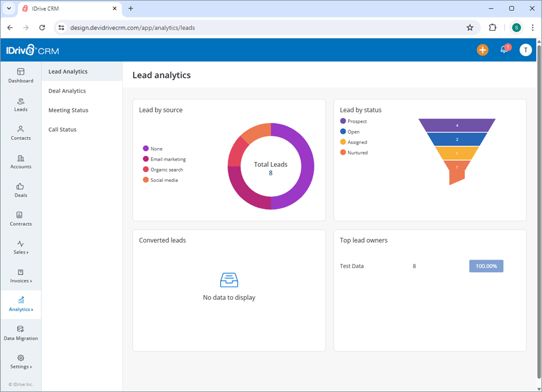
Task: Click the browser address bar
Action: click(x=181, y=28)
